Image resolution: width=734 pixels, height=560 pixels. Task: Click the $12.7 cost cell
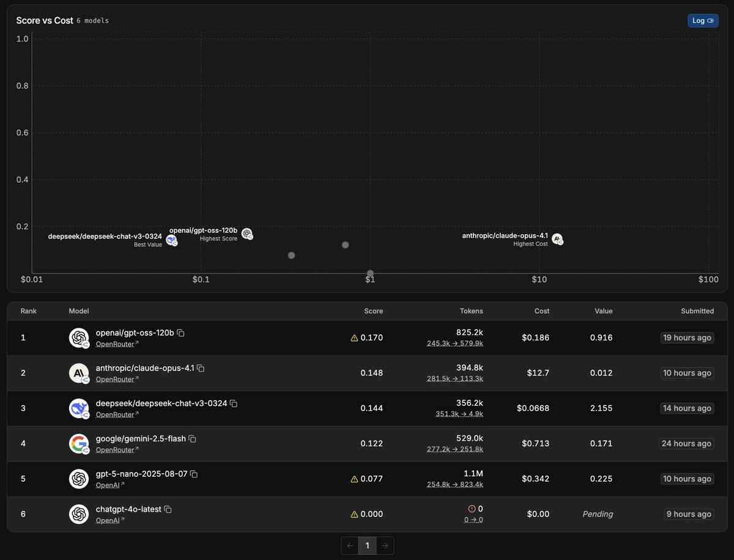[x=538, y=373]
